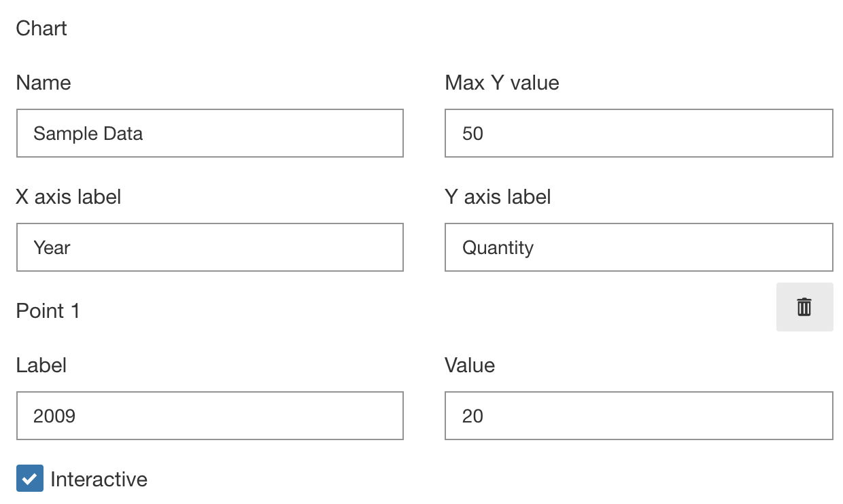Click the X axis label caption
This screenshot has height=504, width=843.
pos(69,196)
